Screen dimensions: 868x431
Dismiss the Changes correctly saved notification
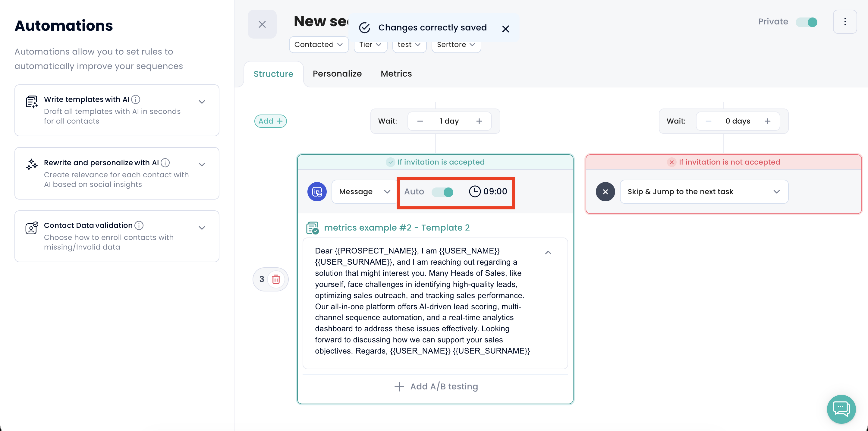click(505, 29)
